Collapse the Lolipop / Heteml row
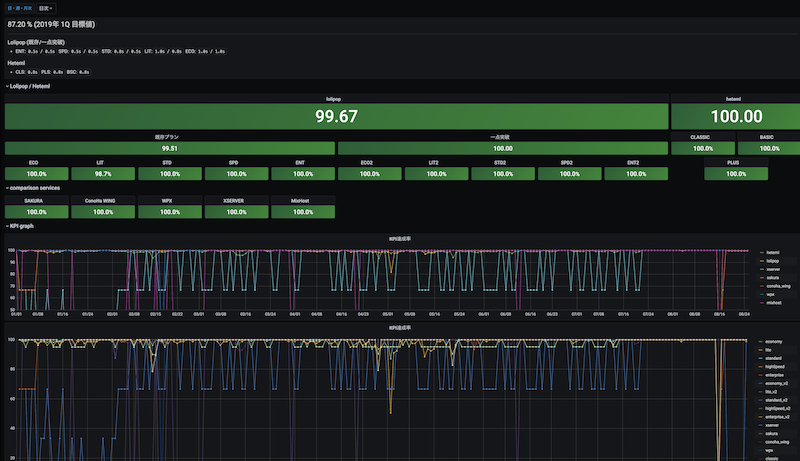Image resolution: width=800 pixels, height=461 pixels. (x=30, y=86)
